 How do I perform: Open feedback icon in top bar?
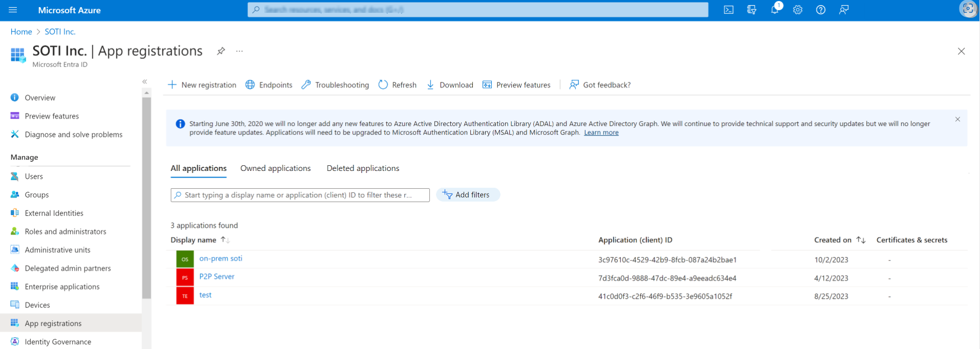click(x=844, y=10)
